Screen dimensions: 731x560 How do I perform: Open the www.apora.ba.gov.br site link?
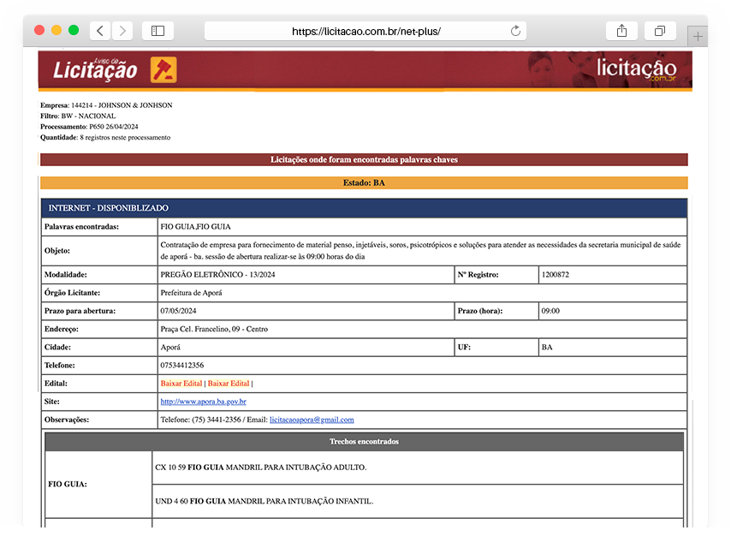(x=203, y=402)
